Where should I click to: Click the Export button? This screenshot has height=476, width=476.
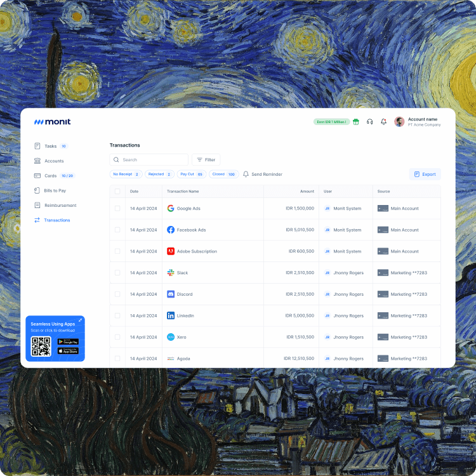coord(425,175)
